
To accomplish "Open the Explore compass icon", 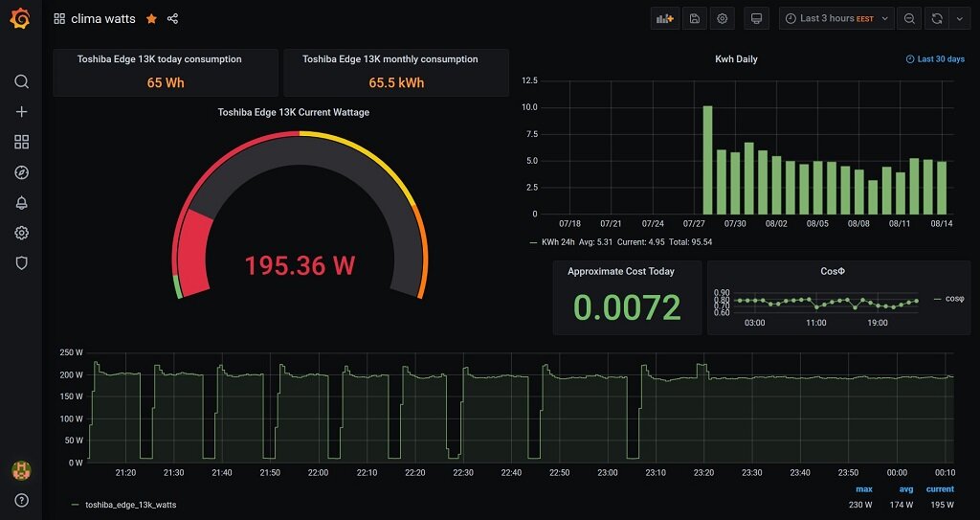I will pyautogui.click(x=21, y=172).
